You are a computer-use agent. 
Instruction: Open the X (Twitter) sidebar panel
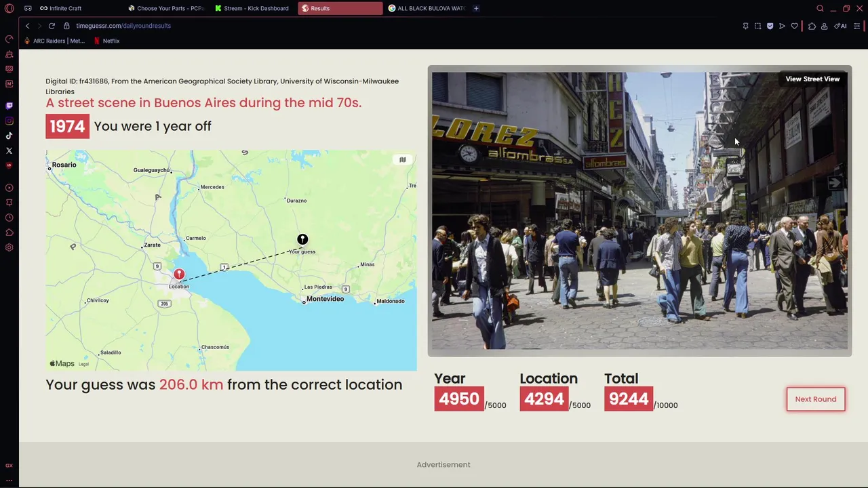(x=9, y=150)
